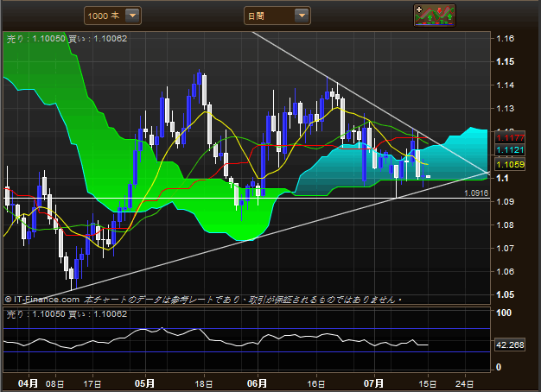Click the sell/buy rate text in RSI panel
541x392 pixels.
point(67,314)
